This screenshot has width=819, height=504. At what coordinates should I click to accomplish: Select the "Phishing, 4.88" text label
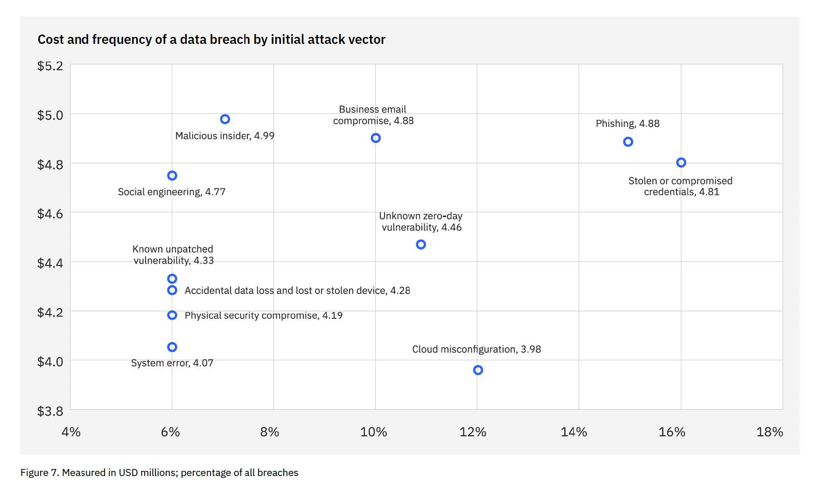[628, 124]
